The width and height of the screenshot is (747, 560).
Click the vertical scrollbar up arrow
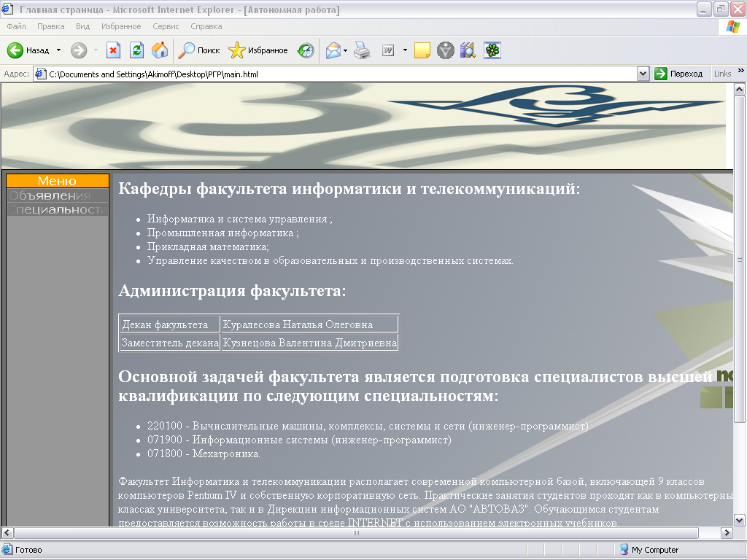pos(740,90)
